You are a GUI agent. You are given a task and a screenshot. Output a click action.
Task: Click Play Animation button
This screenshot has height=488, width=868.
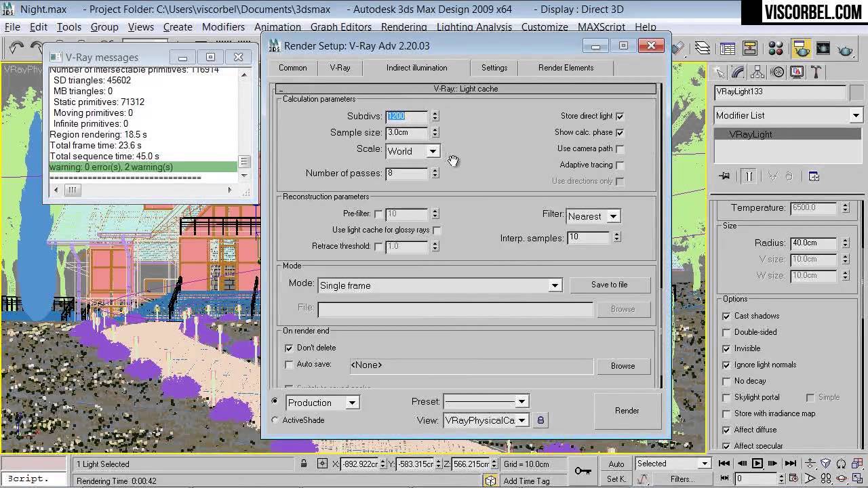(757, 464)
